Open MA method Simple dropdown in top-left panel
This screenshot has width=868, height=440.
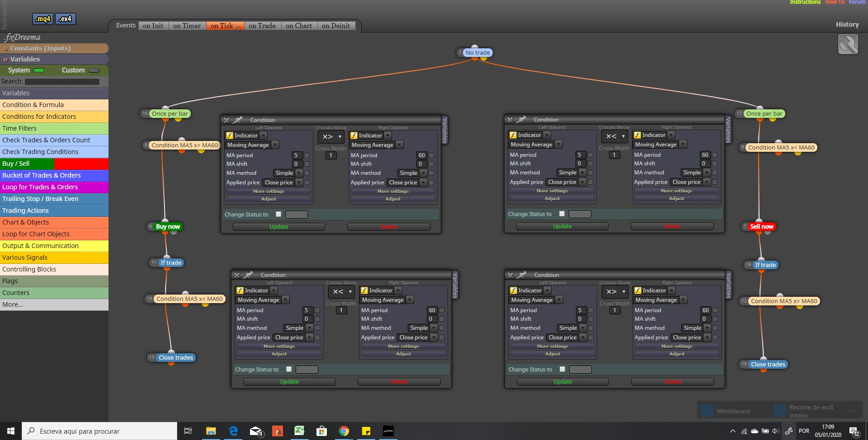[x=288, y=173]
